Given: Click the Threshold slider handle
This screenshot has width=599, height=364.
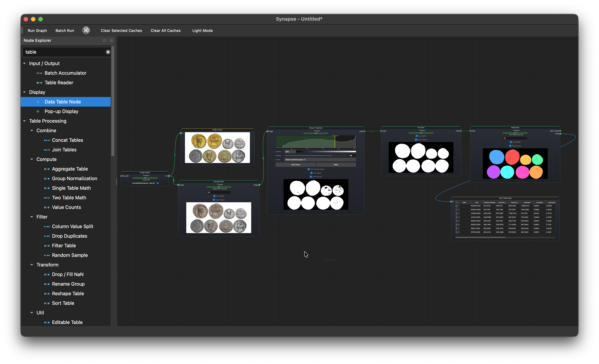Looking at the screenshot, I should point(331,155).
